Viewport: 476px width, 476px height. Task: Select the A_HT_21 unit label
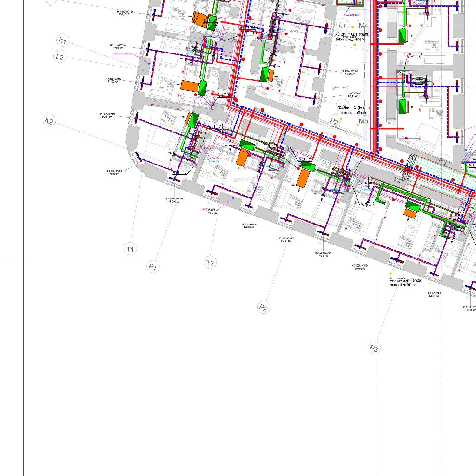point(248,33)
